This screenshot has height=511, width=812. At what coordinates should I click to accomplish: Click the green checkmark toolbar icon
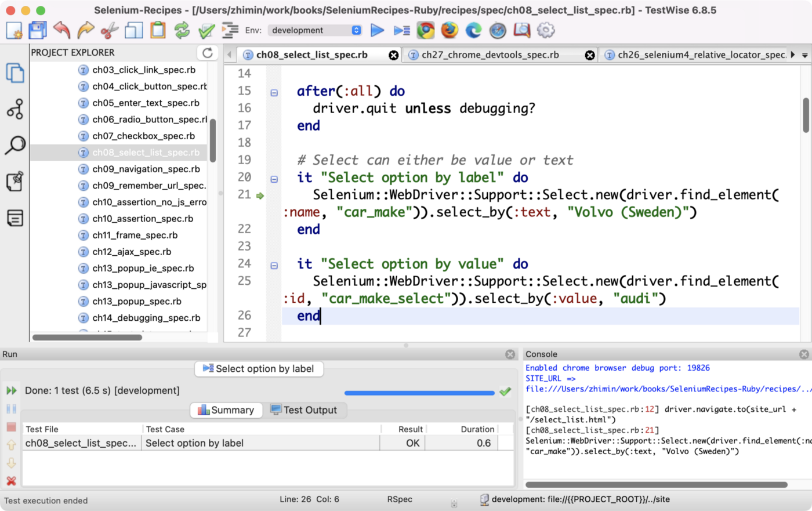click(206, 30)
